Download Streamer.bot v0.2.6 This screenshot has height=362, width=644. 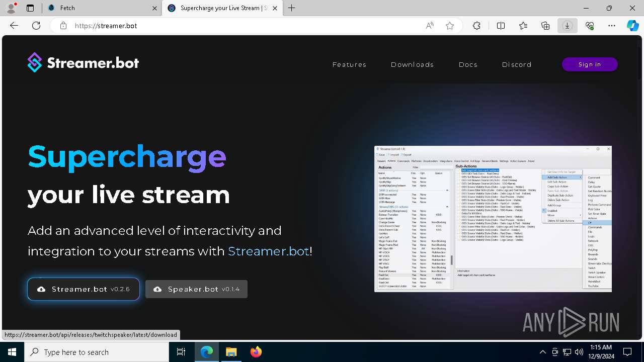coord(84,289)
